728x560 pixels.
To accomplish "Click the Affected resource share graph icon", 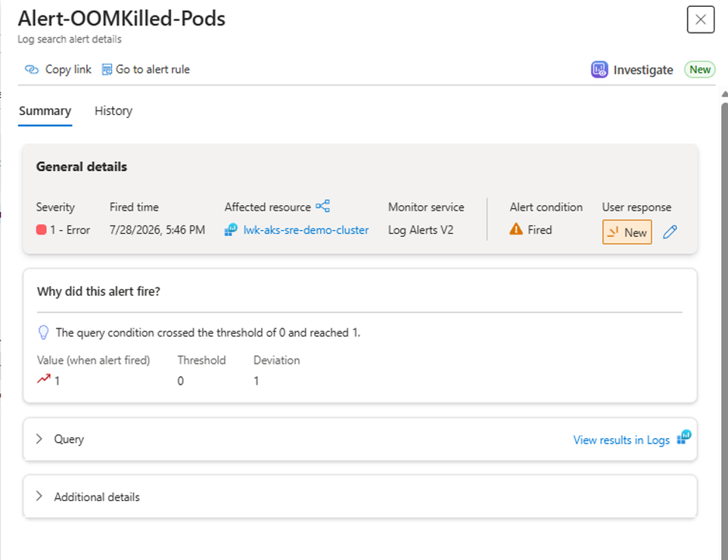I will (322, 206).
